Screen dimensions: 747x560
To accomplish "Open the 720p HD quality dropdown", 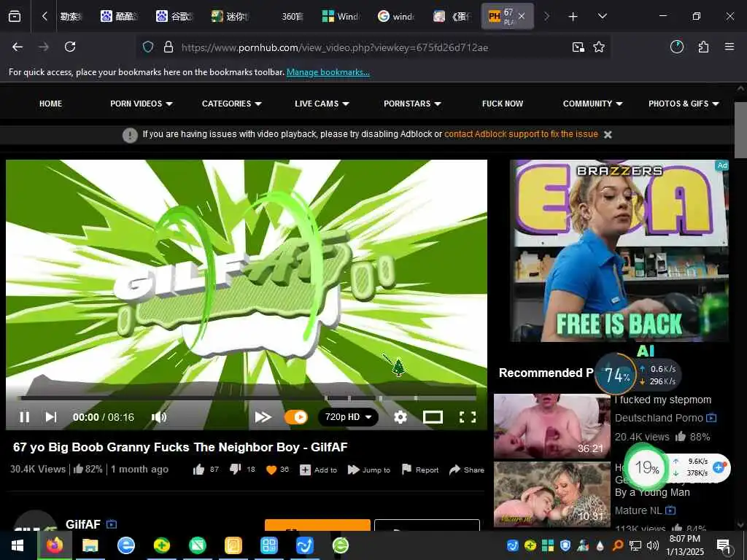I will click(348, 417).
